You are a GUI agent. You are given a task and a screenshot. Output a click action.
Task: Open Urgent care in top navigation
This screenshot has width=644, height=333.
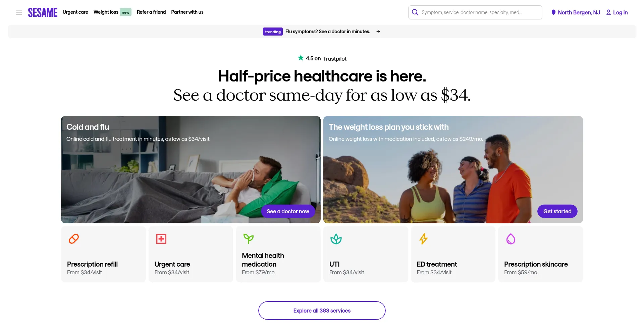pos(75,12)
